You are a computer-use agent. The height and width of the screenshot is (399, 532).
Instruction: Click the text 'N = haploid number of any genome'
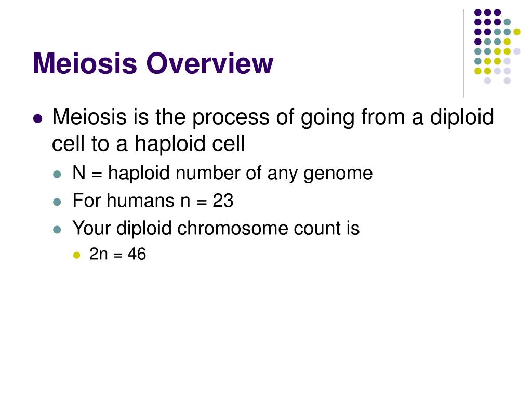tap(222, 174)
